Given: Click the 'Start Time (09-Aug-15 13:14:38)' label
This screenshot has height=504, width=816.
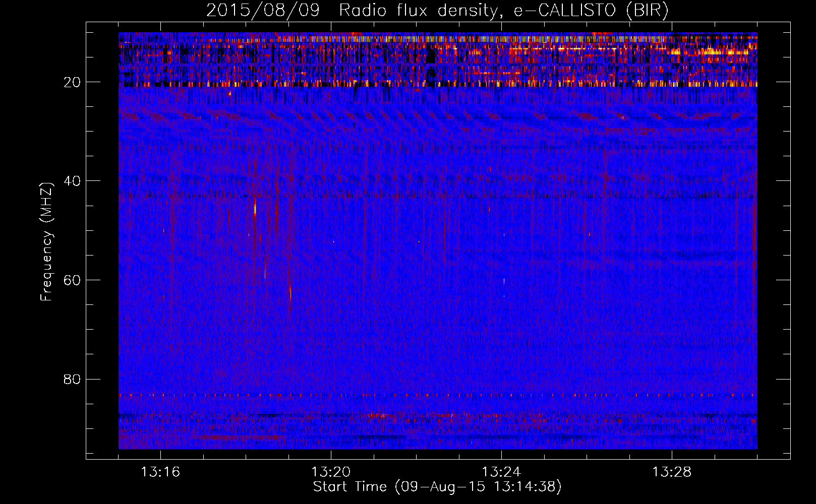Looking at the screenshot, I should pos(437,487).
